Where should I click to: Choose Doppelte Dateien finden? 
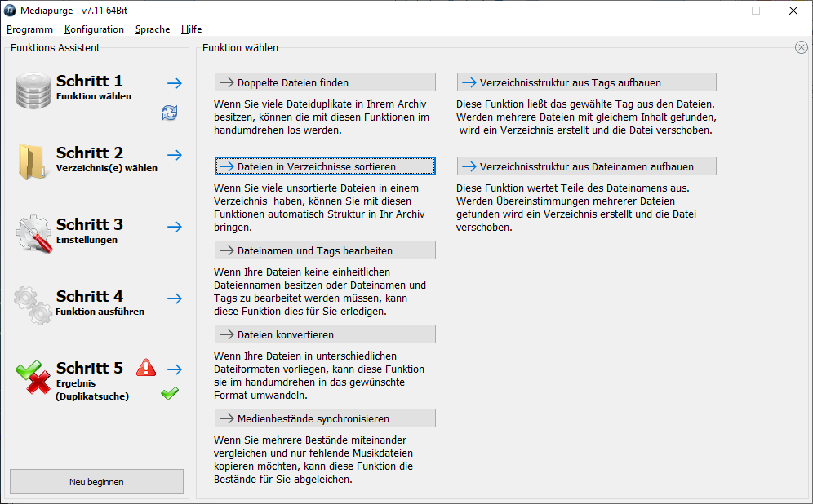(x=325, y=82)
